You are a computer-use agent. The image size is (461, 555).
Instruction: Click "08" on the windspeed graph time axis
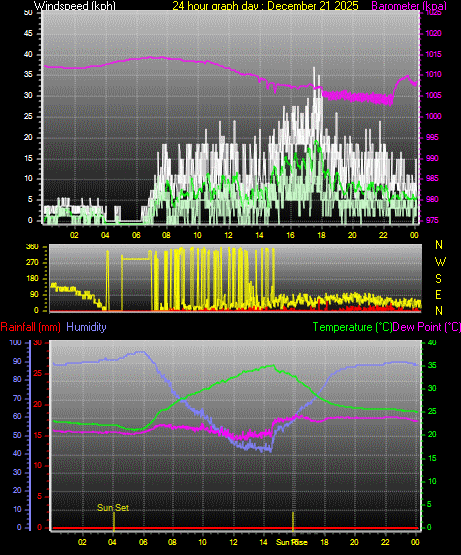pos(166,235)
